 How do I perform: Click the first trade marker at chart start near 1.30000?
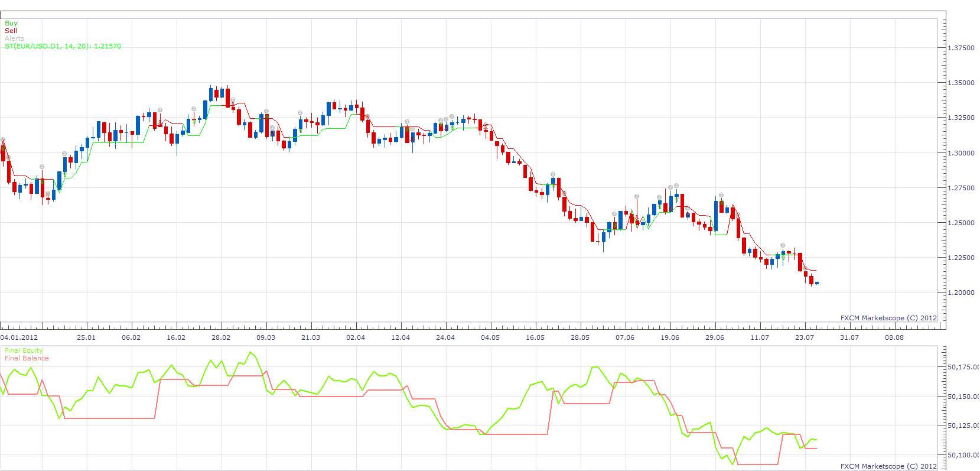pyautogui.click(x=3, y=140)
